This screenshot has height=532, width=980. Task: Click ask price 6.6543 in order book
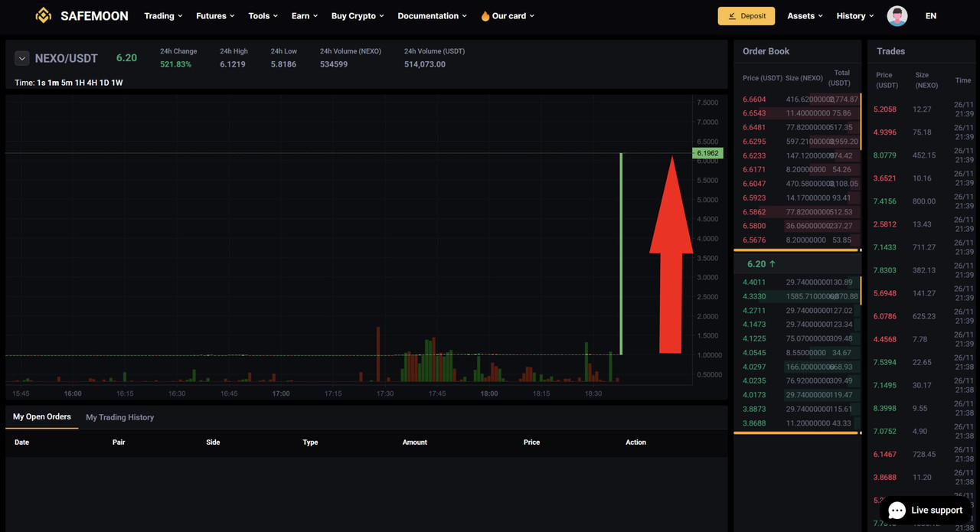(754, 113)
